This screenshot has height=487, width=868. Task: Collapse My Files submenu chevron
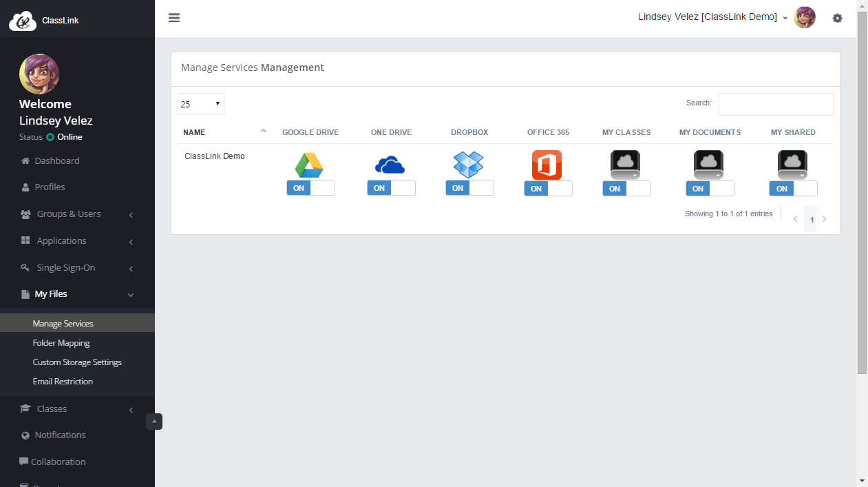point(131,295)
